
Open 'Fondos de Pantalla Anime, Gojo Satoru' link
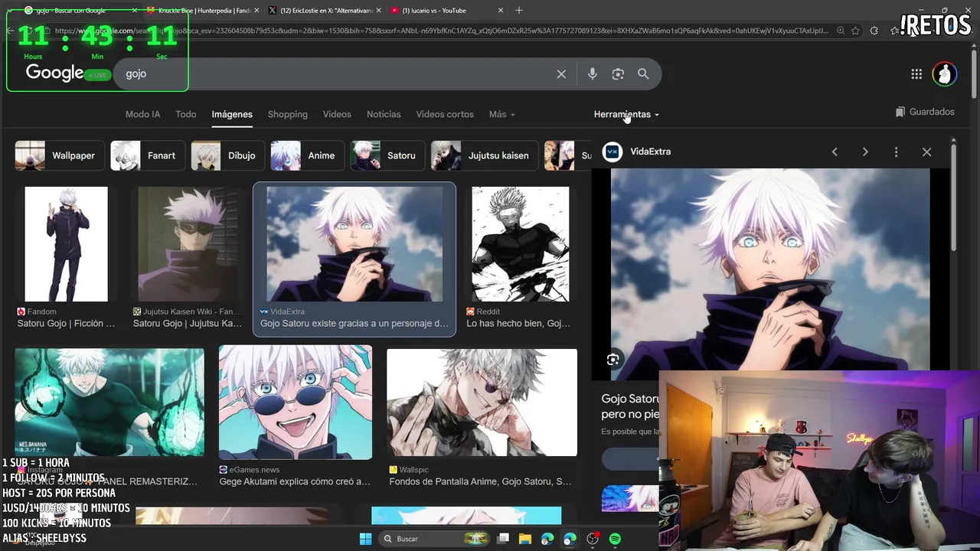tap(480, 481)
